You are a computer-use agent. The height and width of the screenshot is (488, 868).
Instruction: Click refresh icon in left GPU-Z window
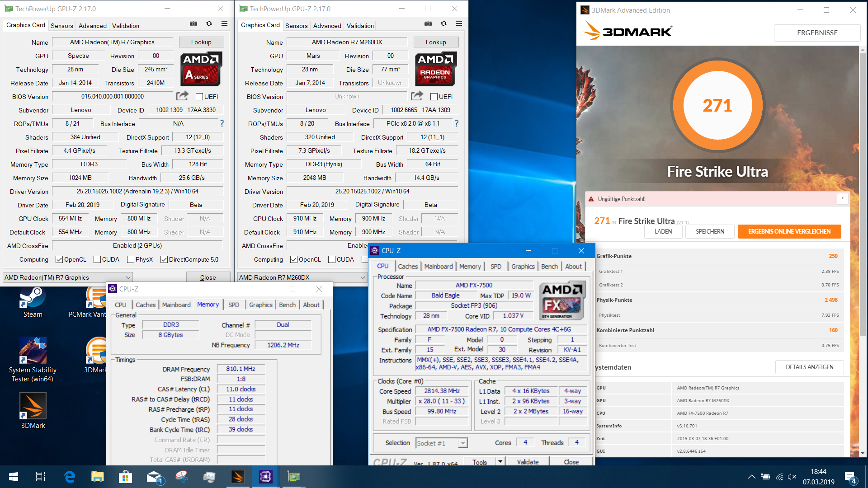[209, 24]
